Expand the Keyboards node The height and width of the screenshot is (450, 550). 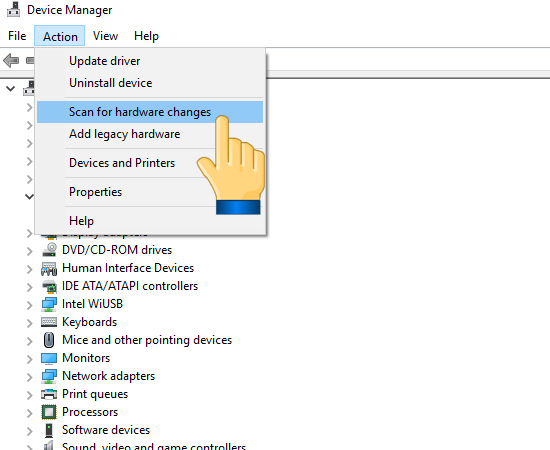pos(29,323)
